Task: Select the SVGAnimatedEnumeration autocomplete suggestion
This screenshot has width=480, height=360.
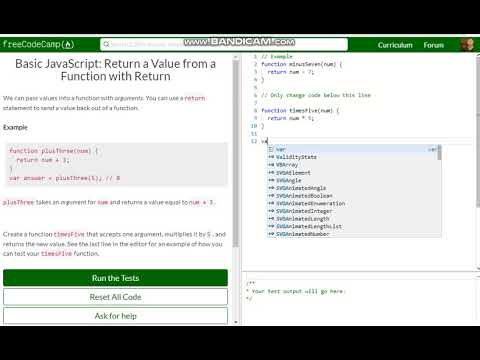Action: 353,203
